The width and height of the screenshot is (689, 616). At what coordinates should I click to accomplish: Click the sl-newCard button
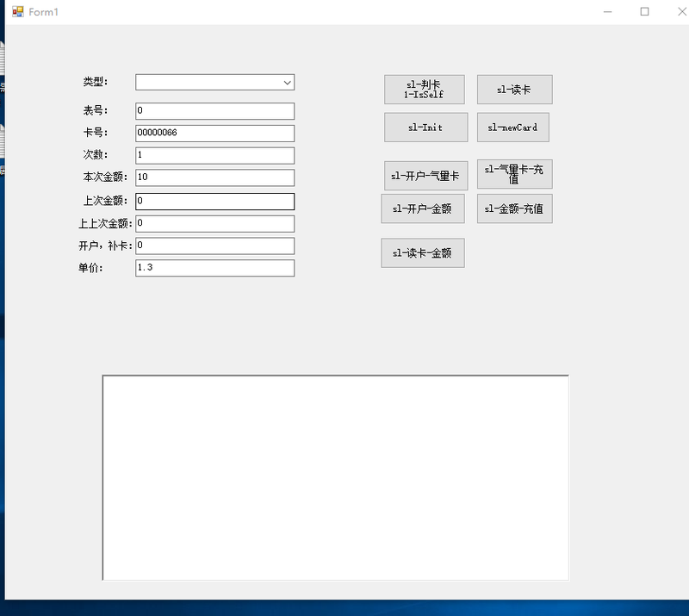click(x=512, y=128)
